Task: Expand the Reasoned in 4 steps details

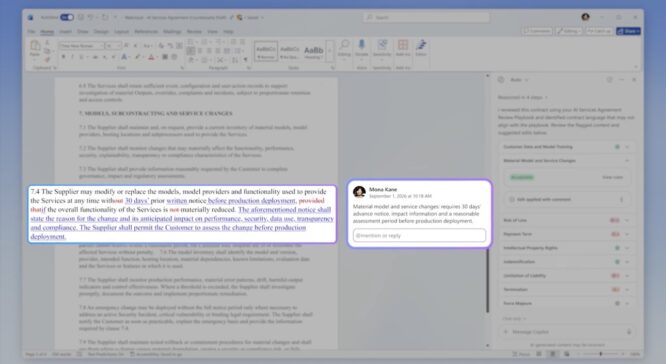Action: 523,97
